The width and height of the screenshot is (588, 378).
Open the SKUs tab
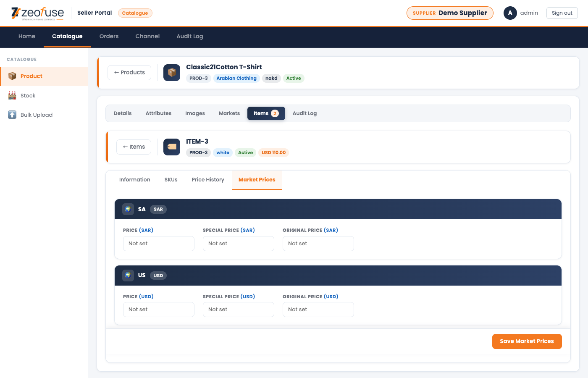click(171, 180)
